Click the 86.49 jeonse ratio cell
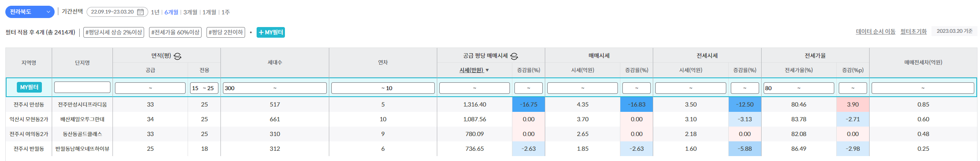The width and height of the screenshot is (980, 161). click(799, 149)
